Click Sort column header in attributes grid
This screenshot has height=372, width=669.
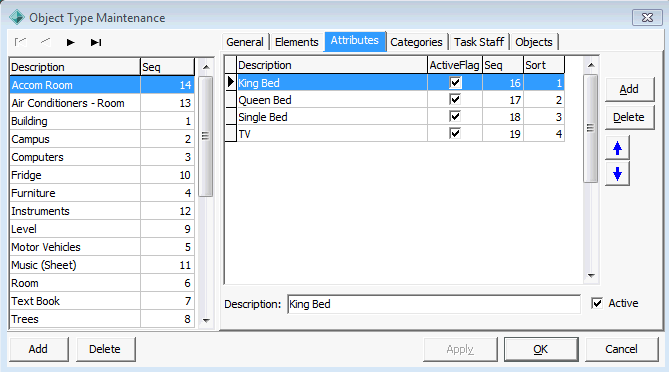tap(544, 65)
